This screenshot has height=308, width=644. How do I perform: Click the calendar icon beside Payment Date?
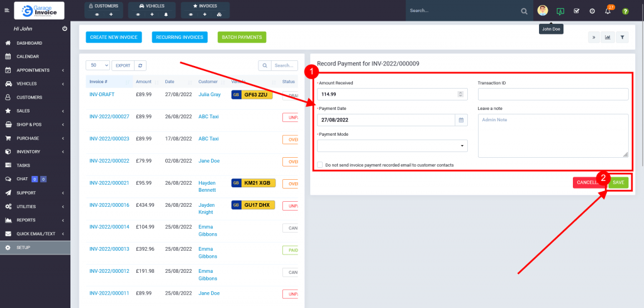pyautogui.click(x=460, y=119)
